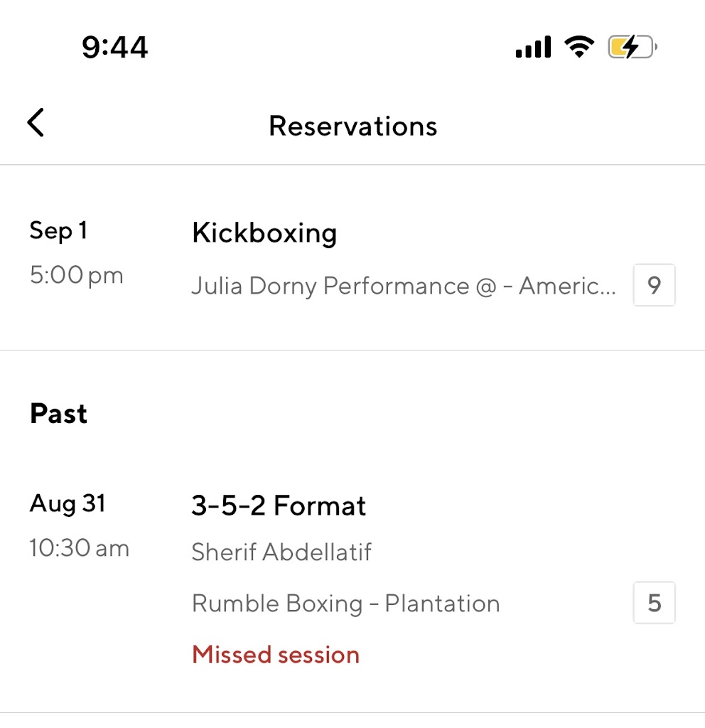Tap instructor Sherif Abdellatif
705x728 pixels.
click(281, 552)
